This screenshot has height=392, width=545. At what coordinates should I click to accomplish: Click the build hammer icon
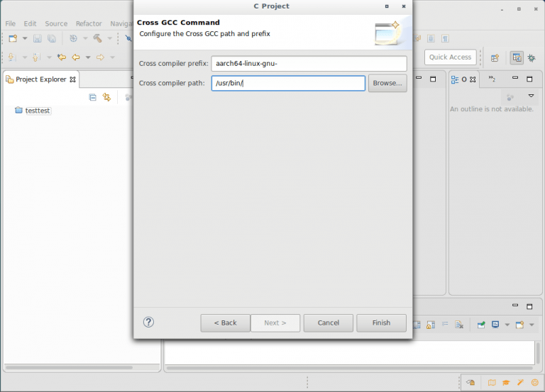click(x=97, y=38)
